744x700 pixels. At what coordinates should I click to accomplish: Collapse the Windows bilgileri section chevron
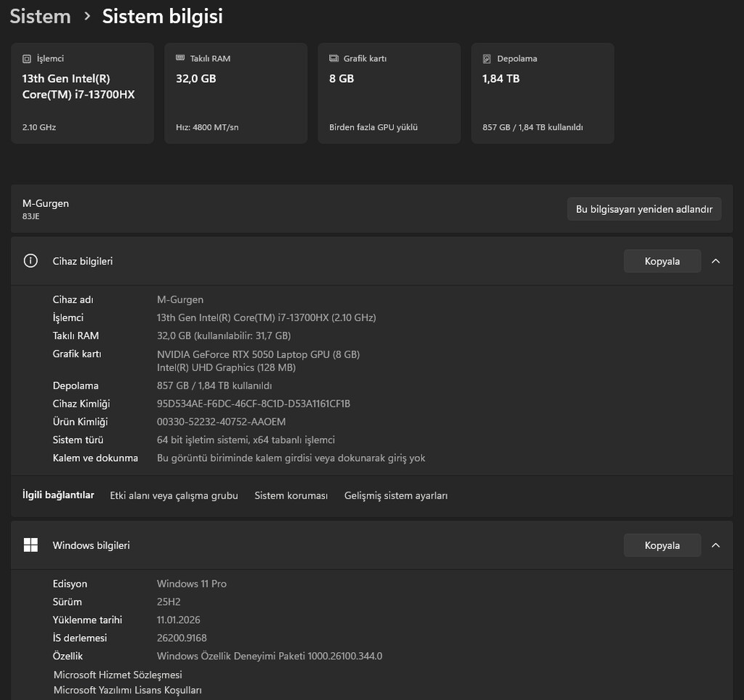pyautogui.click(x=716, y=545)
